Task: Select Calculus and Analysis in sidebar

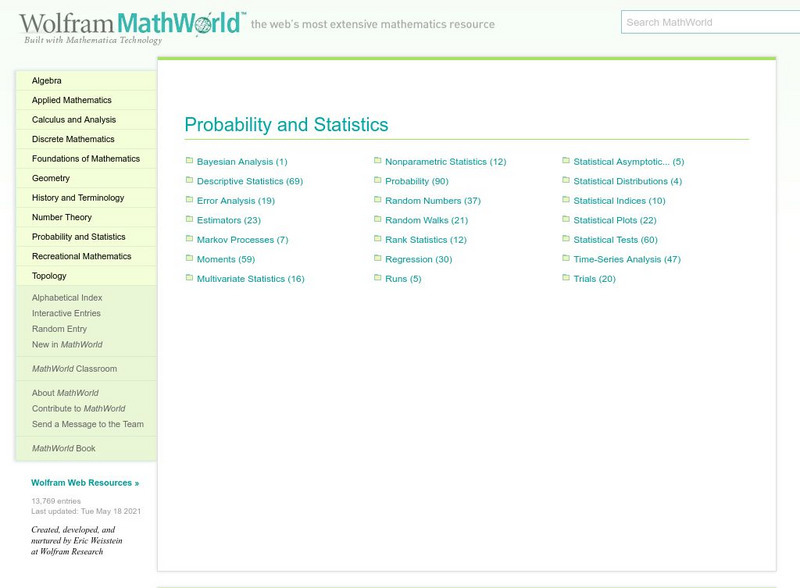Action: coord(86,119)
